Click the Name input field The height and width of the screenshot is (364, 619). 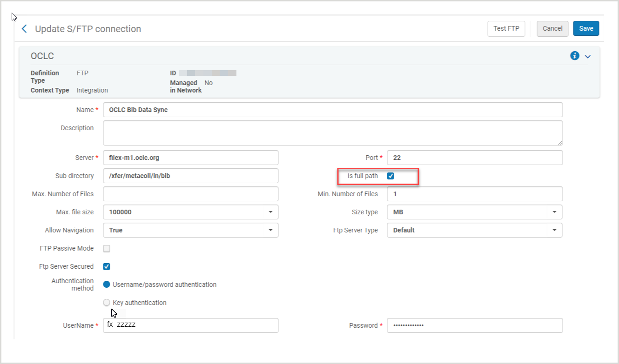tap(333, 110)
